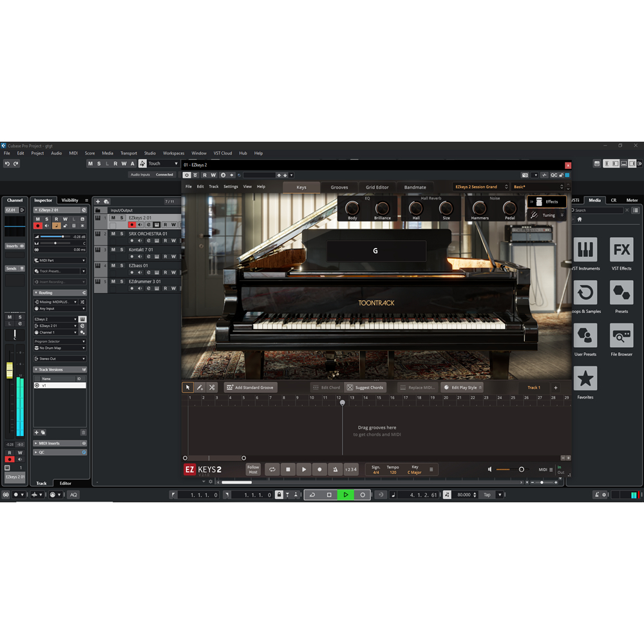
Task: Open instrument editor for SRX ORCHESTRA 01
Action: click(157, 241)
